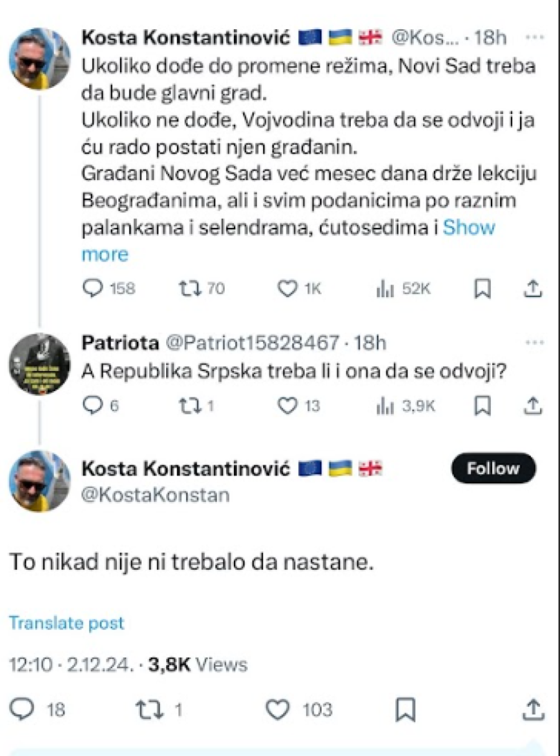Follow Kosta Konstantinović
This screenshot has width=560, height=756.
click(x=493, y=468)
